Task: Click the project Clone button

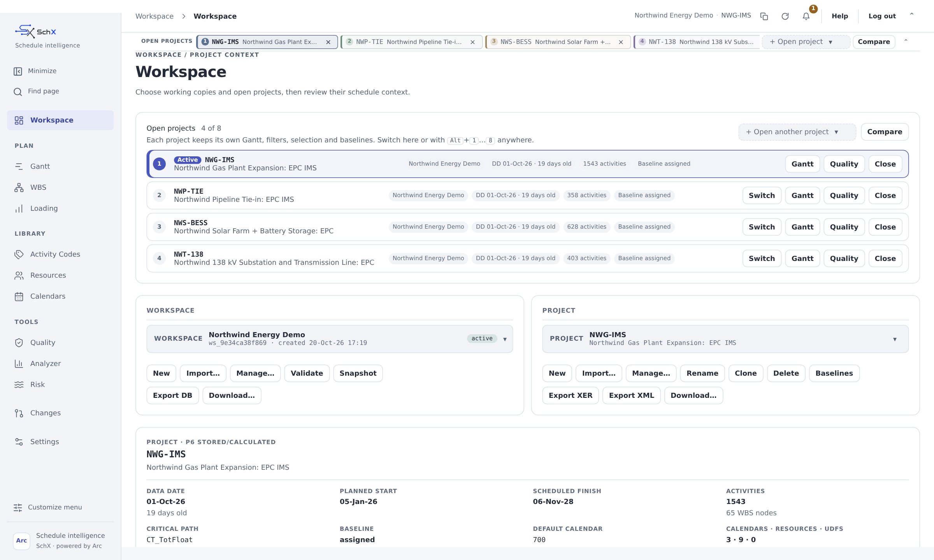Action: [745, 373]
